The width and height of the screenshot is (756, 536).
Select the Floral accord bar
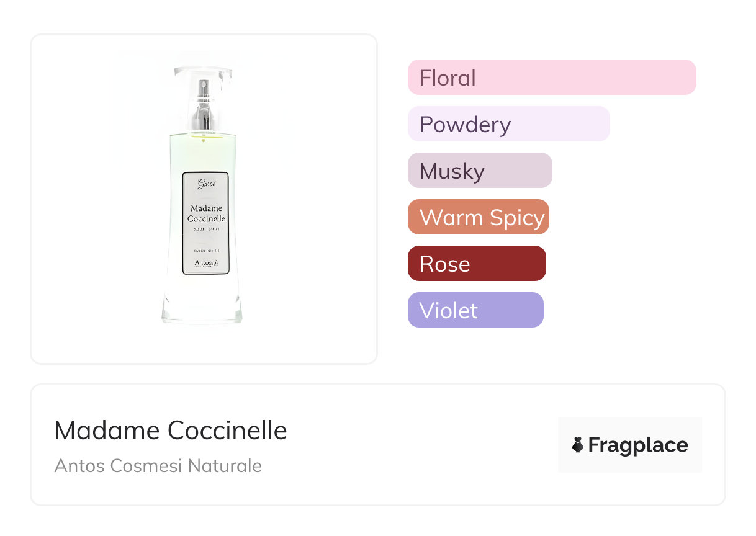[551, 78]
